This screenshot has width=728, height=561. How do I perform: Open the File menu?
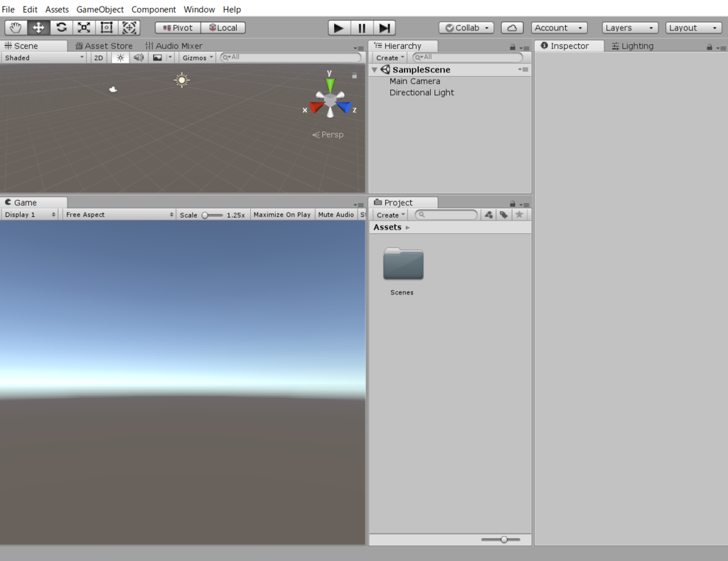point(8,9)
